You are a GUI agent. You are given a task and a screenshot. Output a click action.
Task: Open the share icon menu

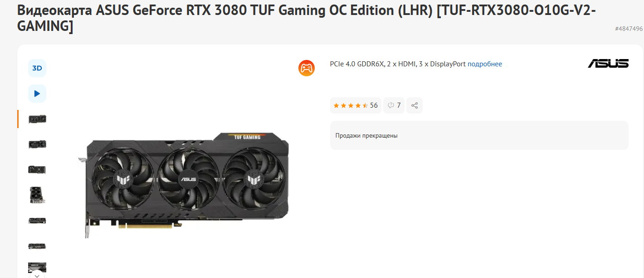tap(415, 105)
